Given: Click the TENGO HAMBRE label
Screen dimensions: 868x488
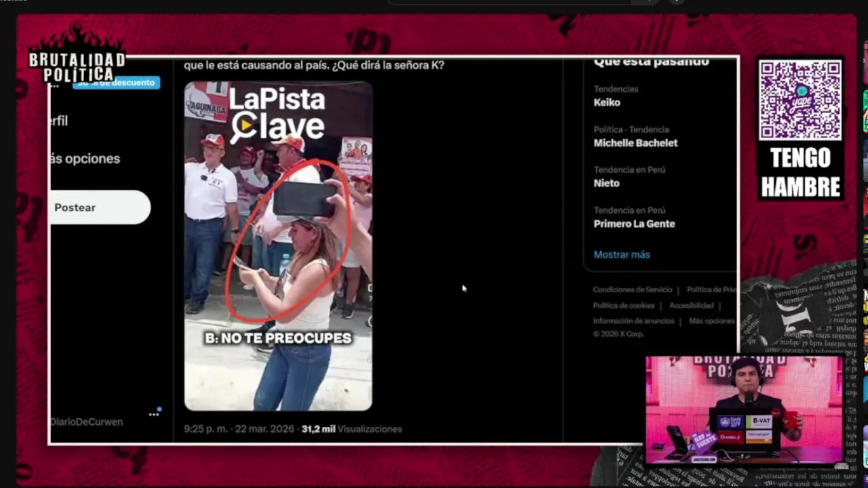Looking at the screenshot, I should tap(801, 172).
